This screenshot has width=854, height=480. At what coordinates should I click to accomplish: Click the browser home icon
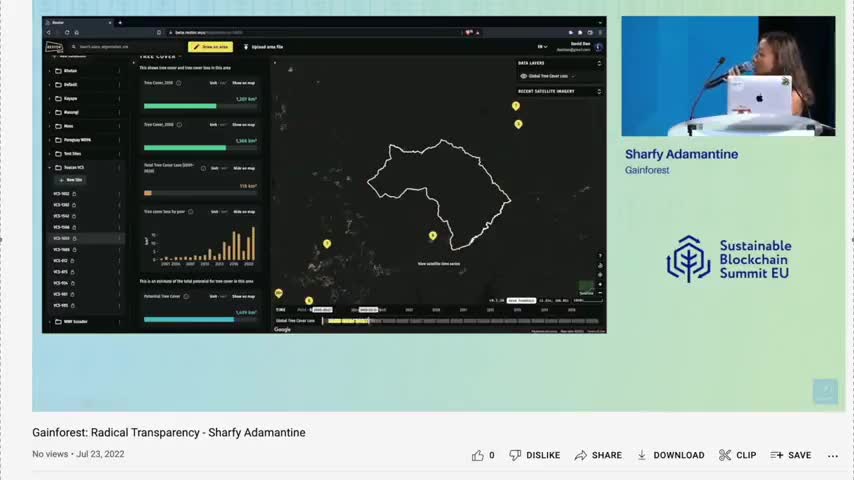tap(77, 33)
